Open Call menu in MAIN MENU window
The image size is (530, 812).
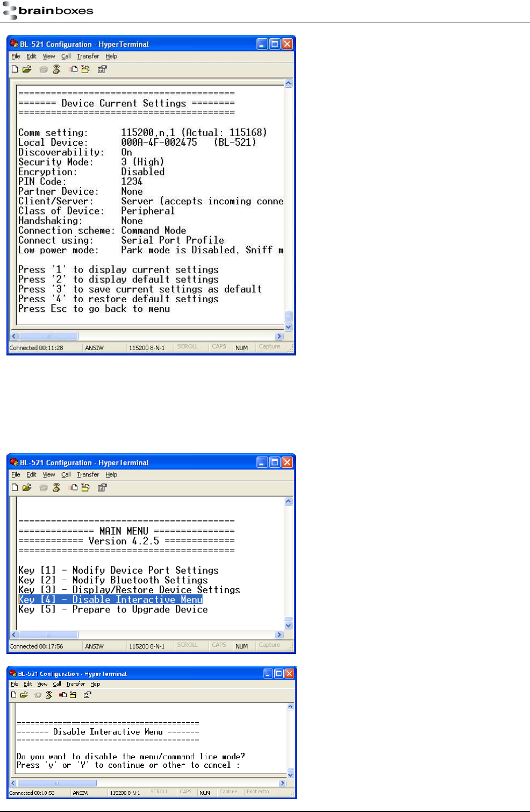[x=66, y=474]
